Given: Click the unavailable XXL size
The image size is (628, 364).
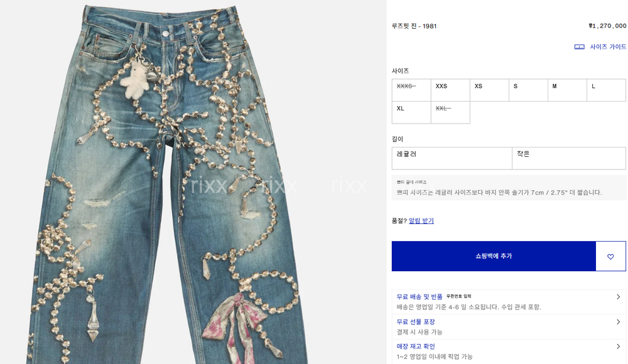Looking at the screenshot, I should coord(450,112).
